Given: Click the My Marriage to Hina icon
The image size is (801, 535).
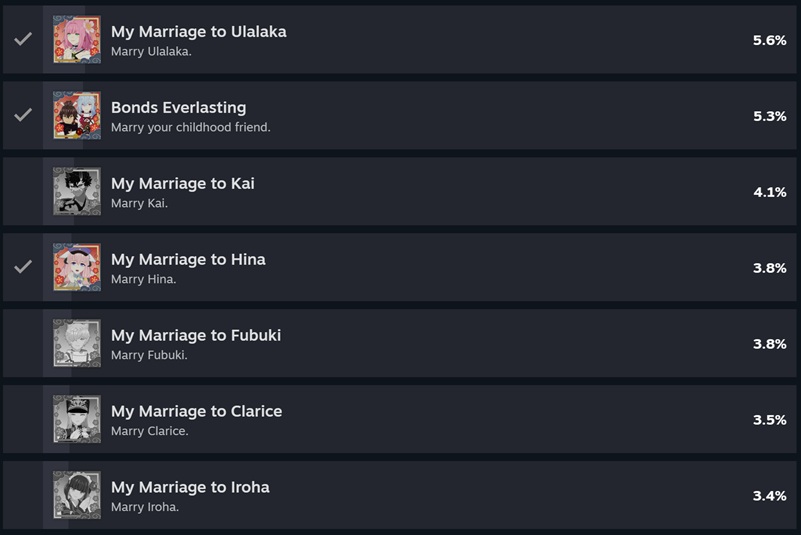Looking at the screenshot, I should (77, 268).
